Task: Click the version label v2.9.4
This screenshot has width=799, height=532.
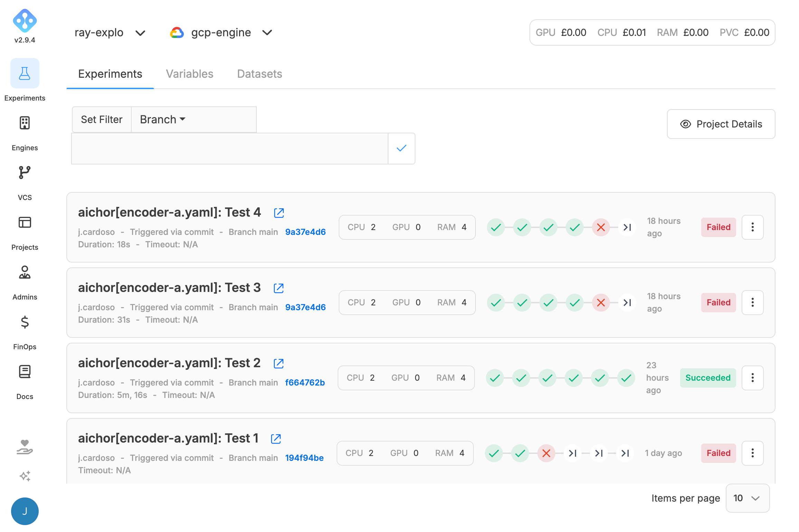Action: point(25,40)
